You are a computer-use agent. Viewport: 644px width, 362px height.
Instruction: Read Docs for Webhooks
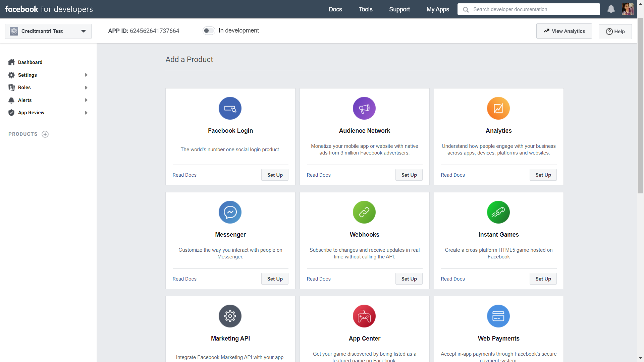pyautogui.click(x=319, y=279)
